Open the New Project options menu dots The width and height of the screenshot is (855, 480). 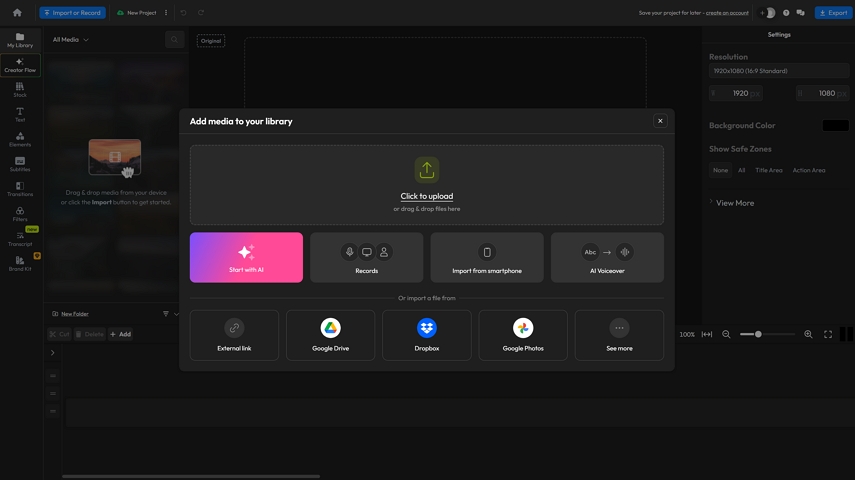(x=166, y=13)
